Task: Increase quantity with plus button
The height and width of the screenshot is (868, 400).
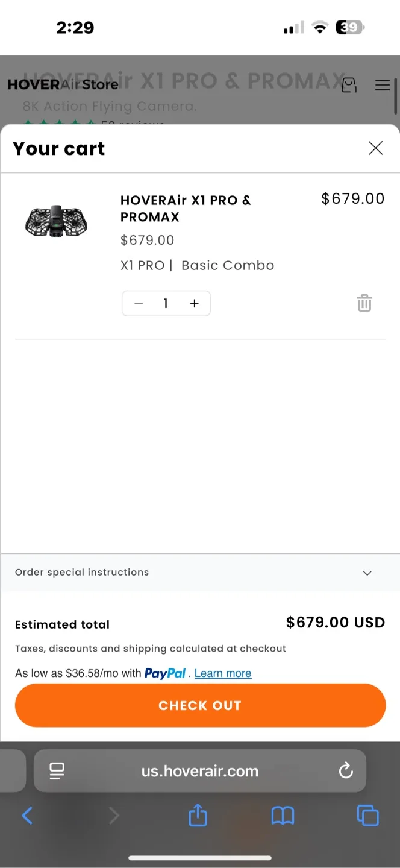Action: [x=194, y=303]
